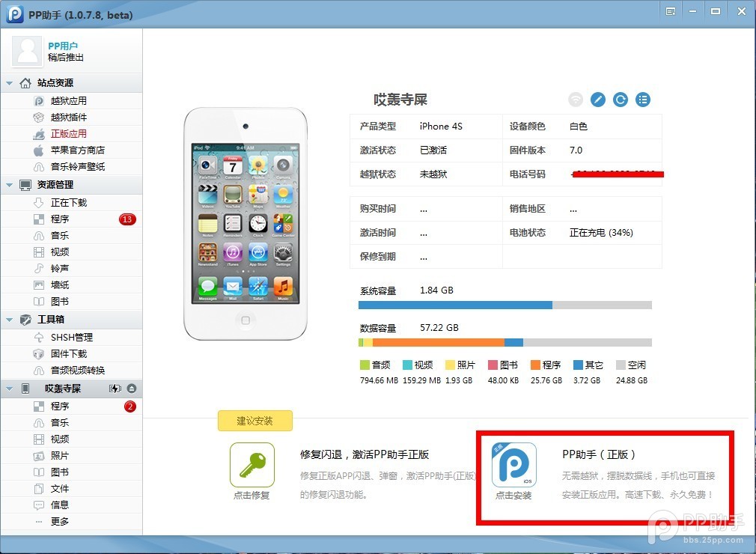This screenshot has width=756, height=554.
Task: Click the device charging status icon
Action: [x=115, y=389]
